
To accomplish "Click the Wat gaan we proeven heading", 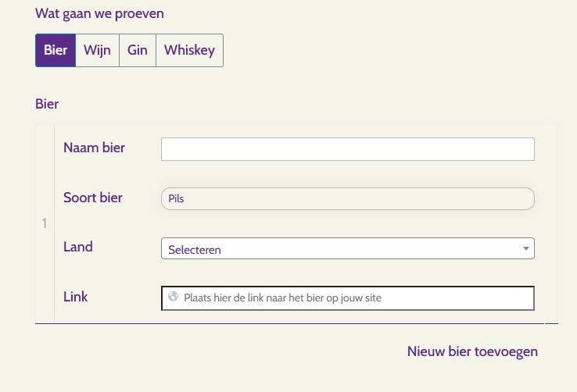I will pos(99,14).
